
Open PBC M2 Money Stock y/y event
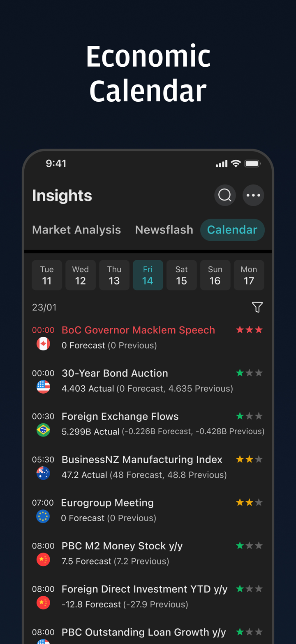122,546
